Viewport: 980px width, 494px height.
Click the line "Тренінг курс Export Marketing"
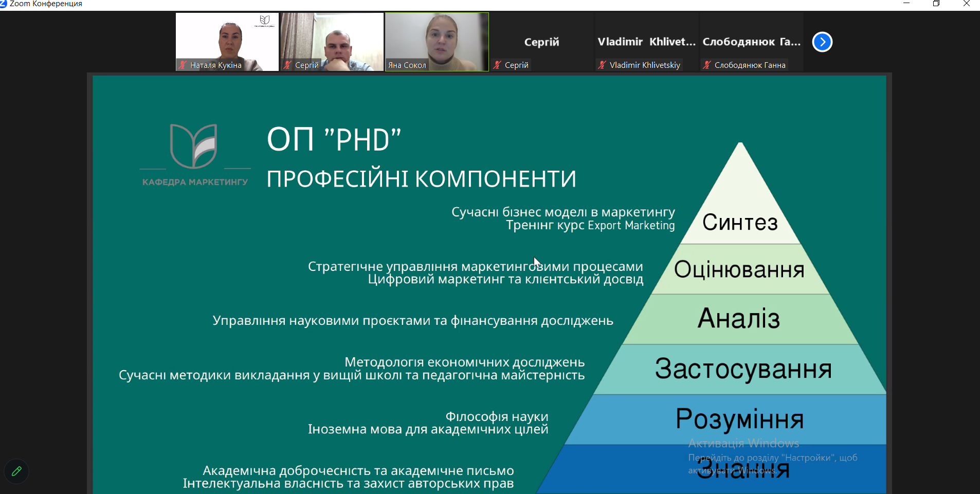point(590,225)
